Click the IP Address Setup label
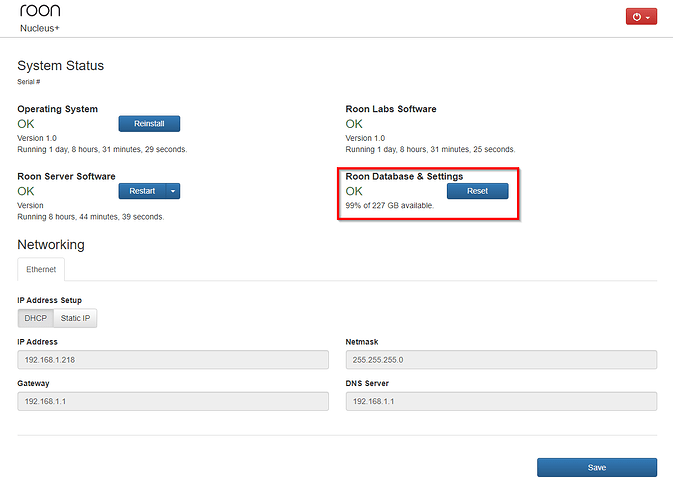This screenshot has width=673, height=500. pyautogui.click(x=49, y=300)
